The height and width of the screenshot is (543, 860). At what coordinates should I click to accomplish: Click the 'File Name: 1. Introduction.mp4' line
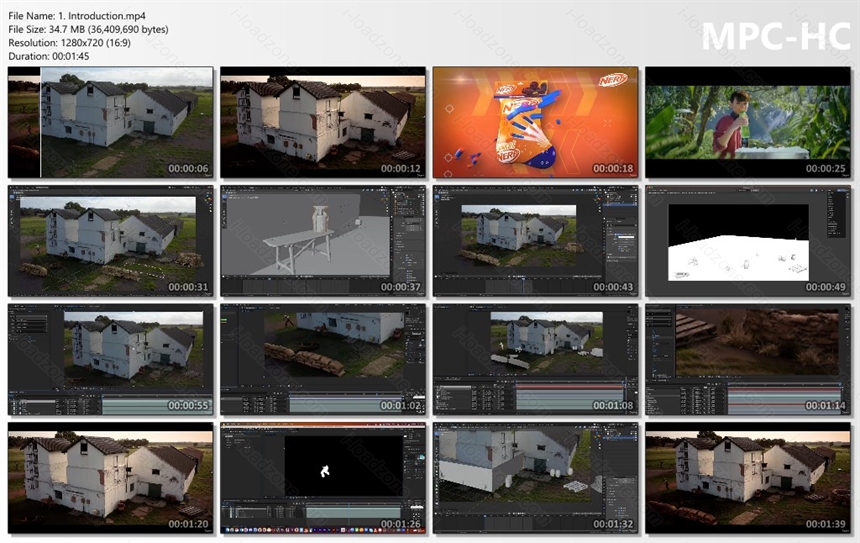click(77, 16)
